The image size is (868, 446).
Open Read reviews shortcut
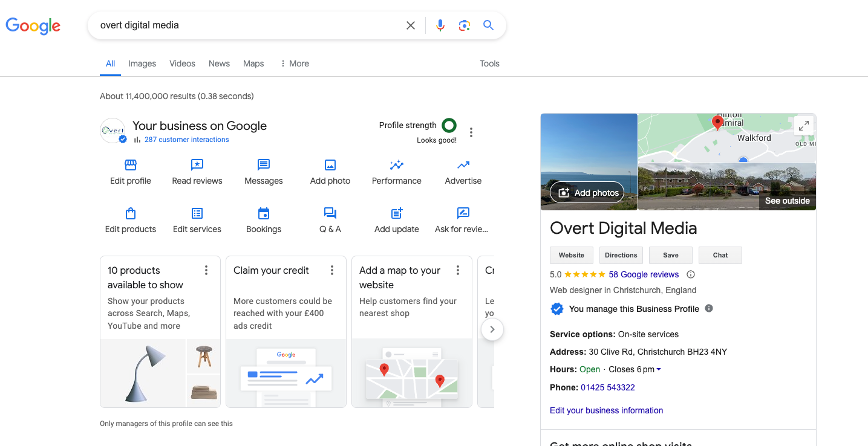pos(197,172)
